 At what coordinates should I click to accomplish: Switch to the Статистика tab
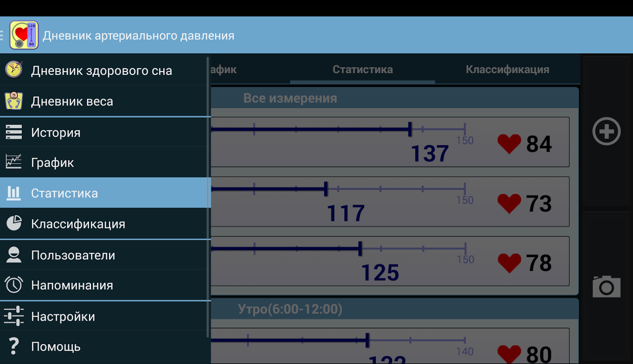click(x=362, y=70)
